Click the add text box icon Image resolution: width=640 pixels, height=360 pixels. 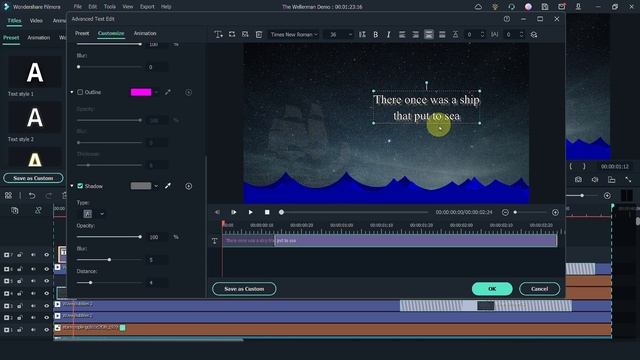218,35
